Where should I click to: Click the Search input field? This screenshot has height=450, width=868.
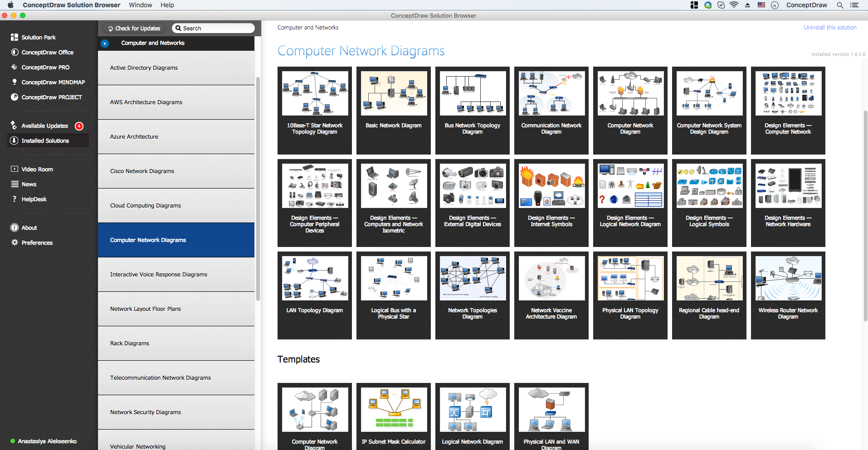213,28
